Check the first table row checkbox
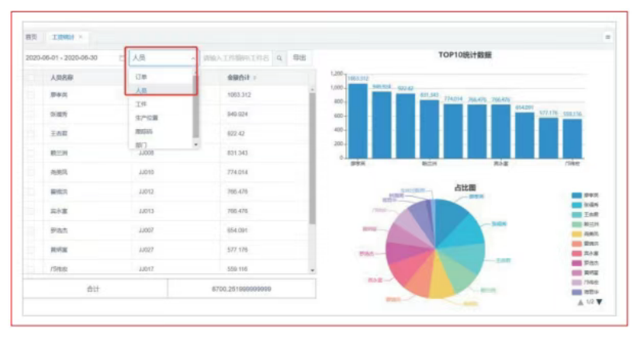The width and height of the screenshot is (644, 344). [31, 95]
